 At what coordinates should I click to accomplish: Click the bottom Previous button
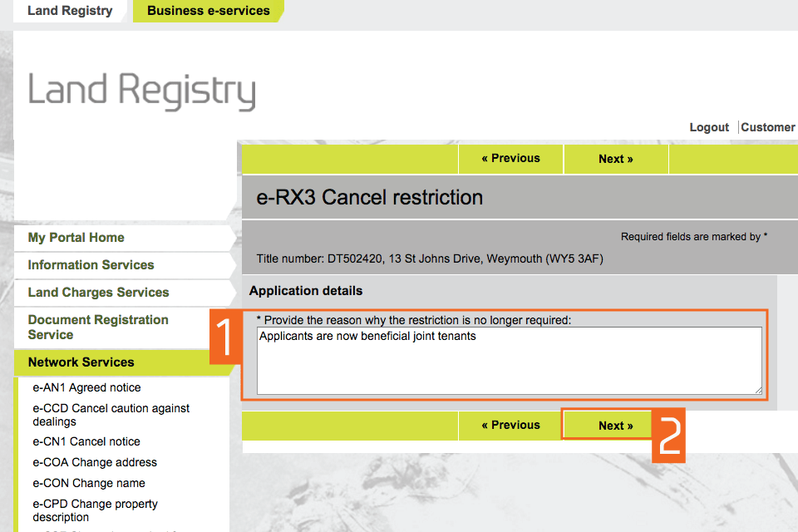510,426
